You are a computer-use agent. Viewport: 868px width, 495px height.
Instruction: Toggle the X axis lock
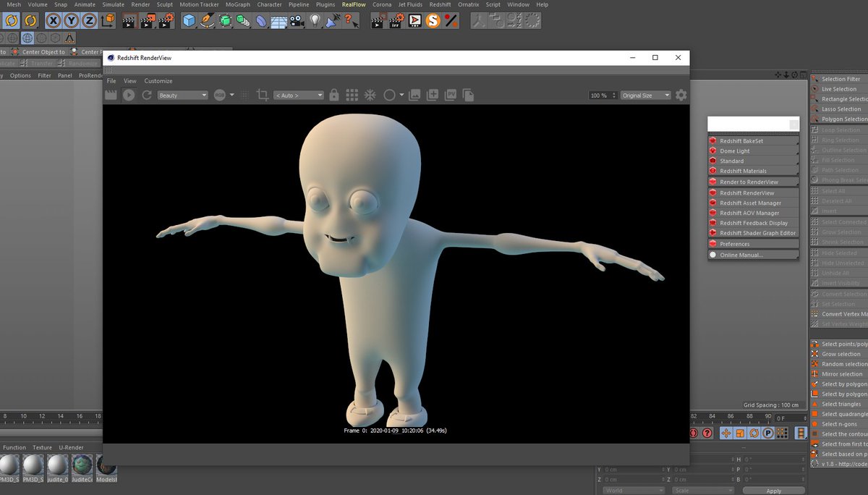pyautogui.click(x=52, y=21)
